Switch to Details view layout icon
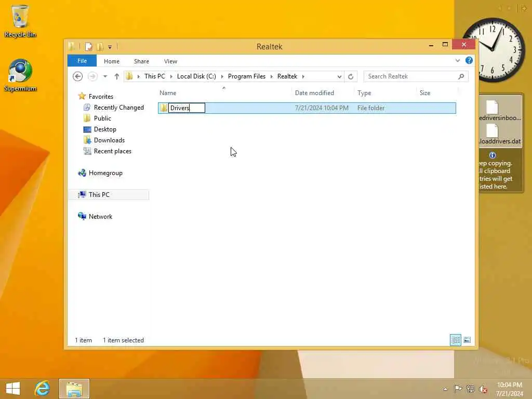Screen dimensions: 532x399 point(455,340)
